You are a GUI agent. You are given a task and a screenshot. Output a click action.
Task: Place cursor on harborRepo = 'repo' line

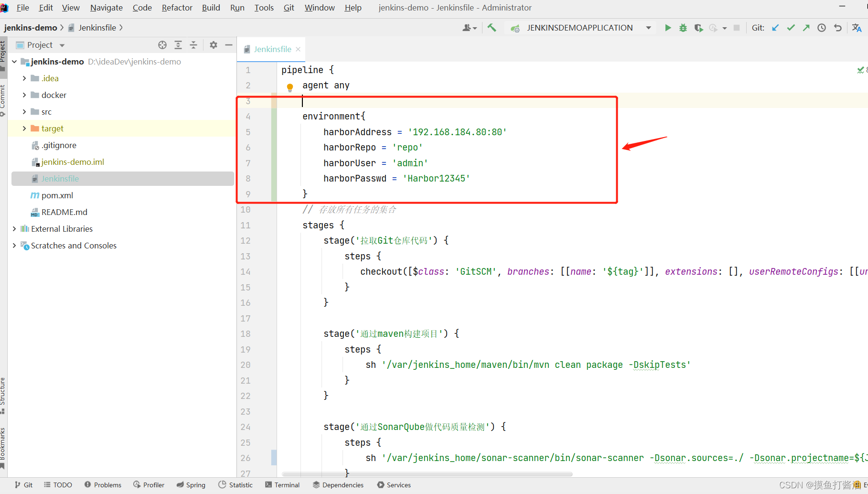coord(373,148)
